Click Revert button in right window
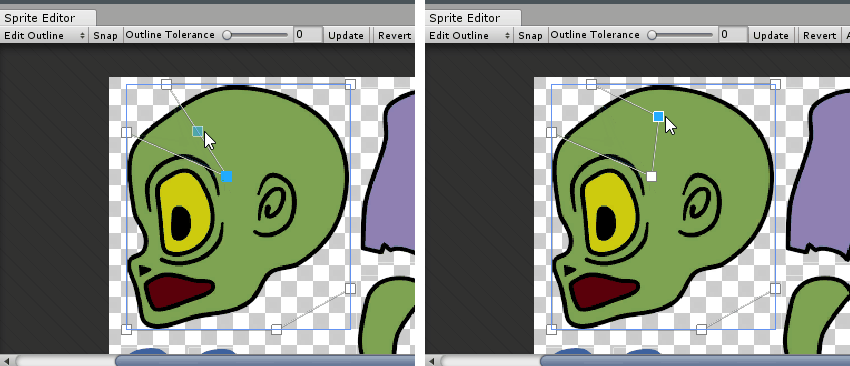 coord(819,35)
